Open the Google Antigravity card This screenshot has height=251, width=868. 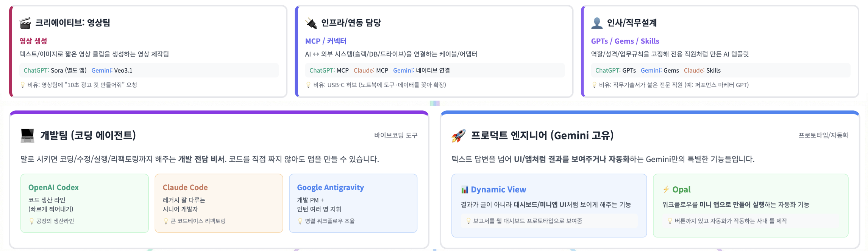(353, 203)
